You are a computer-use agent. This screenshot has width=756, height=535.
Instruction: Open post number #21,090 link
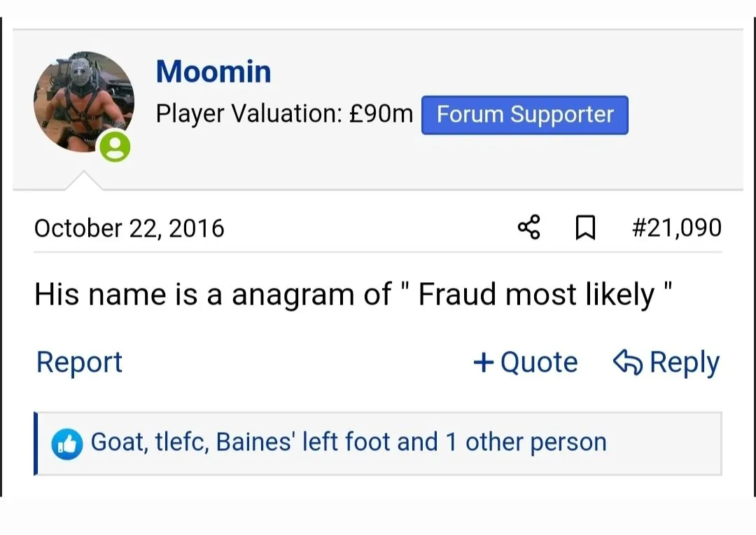click(x=676, y=228)
